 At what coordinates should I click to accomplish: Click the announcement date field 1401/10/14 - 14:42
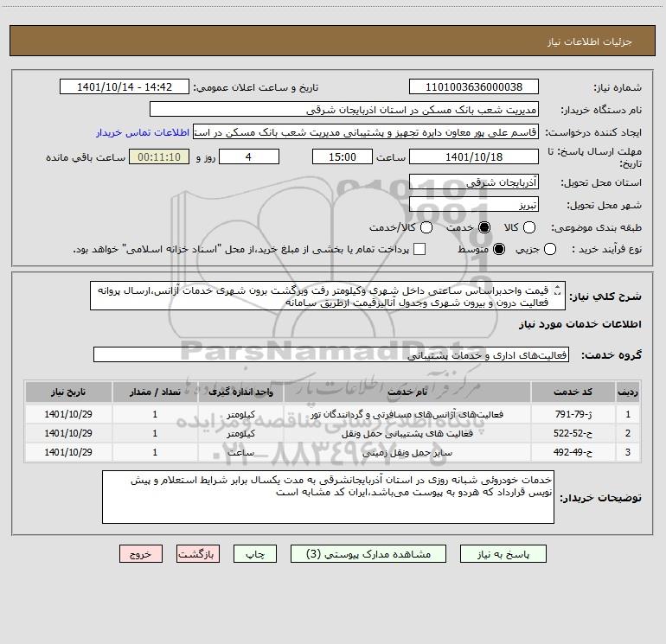[125, 87]
